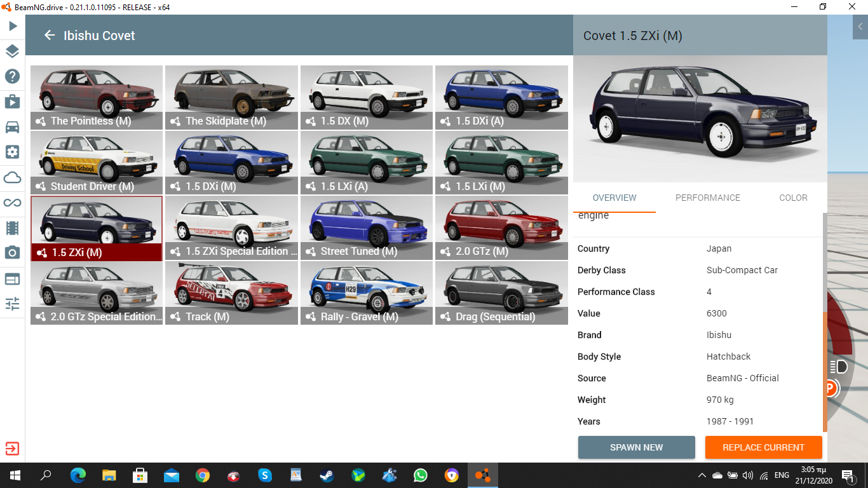
Task: Click the Sub-Compact Car derby class value
Action: click(x=742, y=270)
